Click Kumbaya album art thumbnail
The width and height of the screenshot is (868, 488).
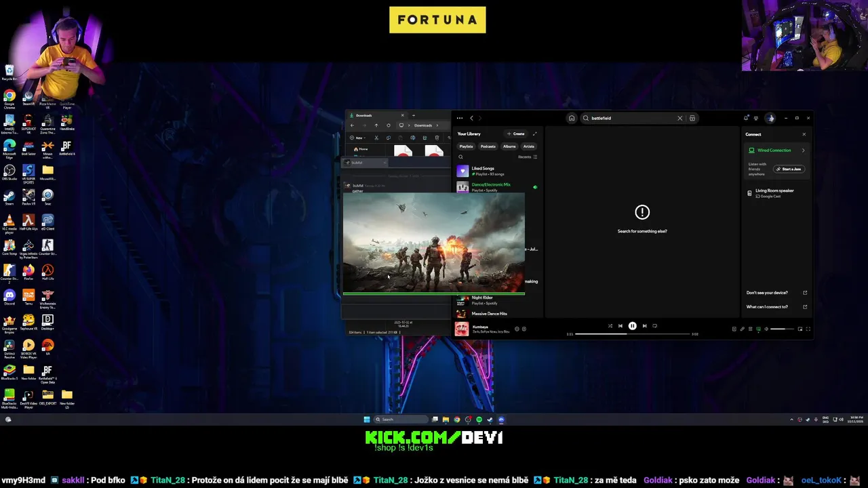coord(462,329)
